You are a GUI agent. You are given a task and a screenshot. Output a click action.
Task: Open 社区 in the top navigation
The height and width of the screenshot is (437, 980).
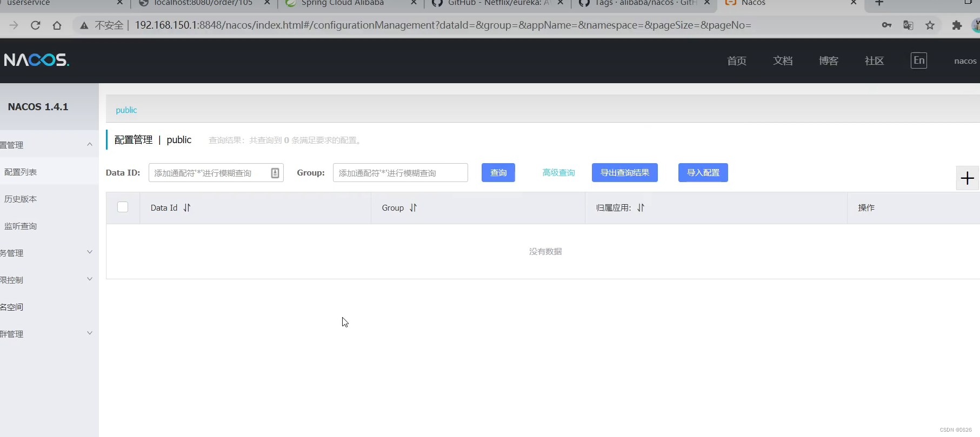click(875, 60)
